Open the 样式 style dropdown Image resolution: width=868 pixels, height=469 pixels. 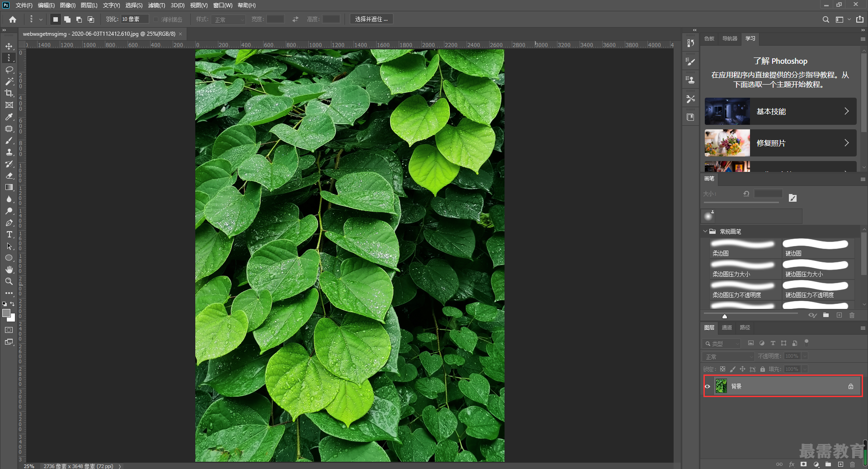(228, 19)
